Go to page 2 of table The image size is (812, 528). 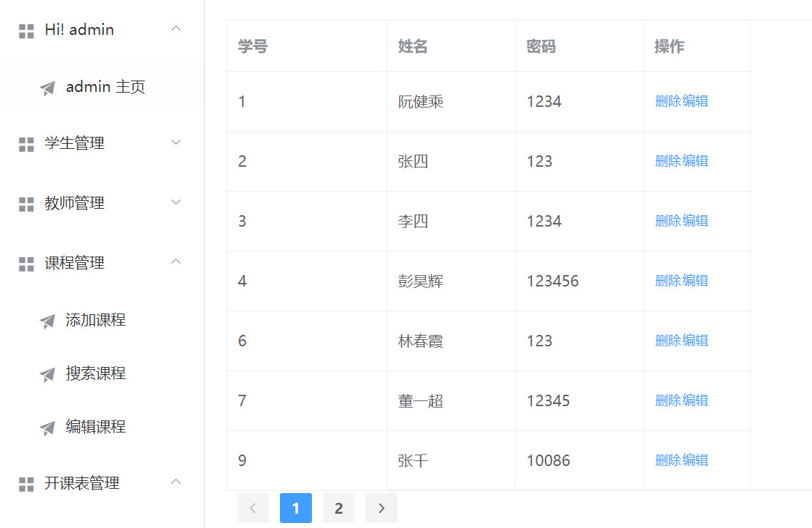(338, 508)
